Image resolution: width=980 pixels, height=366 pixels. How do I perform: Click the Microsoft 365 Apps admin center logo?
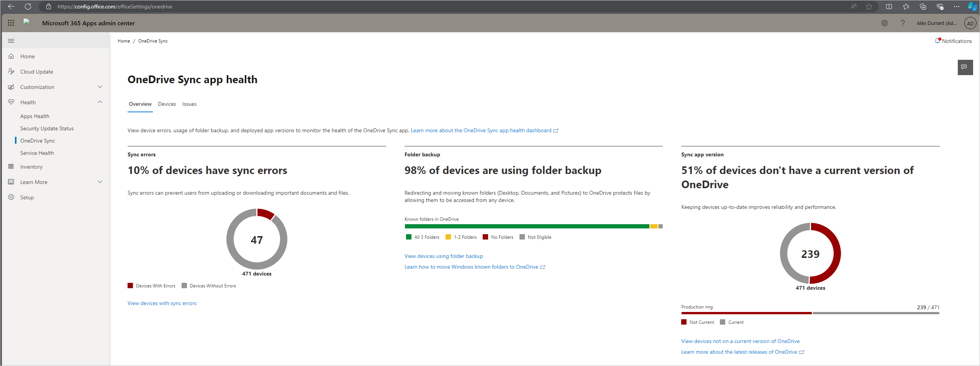pos(26,22)
